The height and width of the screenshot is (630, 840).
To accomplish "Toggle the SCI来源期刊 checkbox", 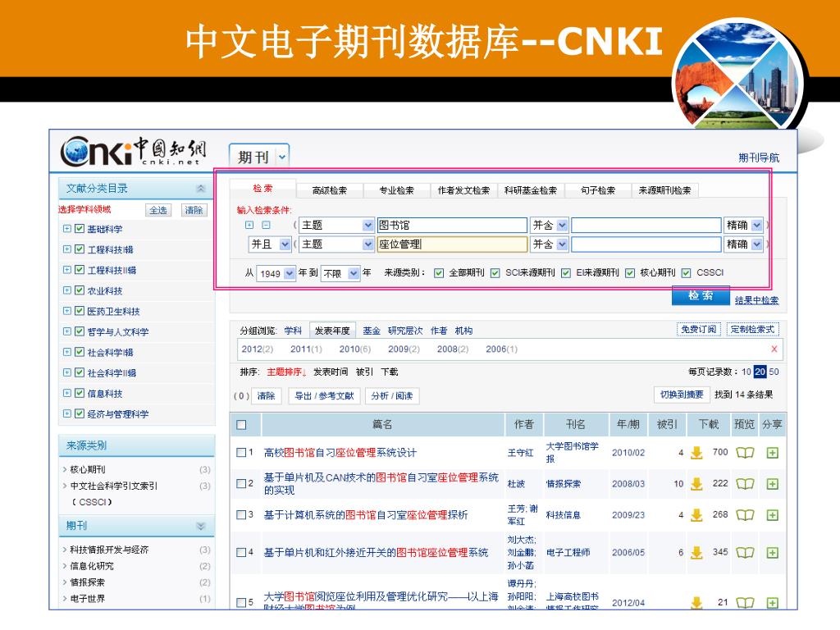I will point(495,273).
